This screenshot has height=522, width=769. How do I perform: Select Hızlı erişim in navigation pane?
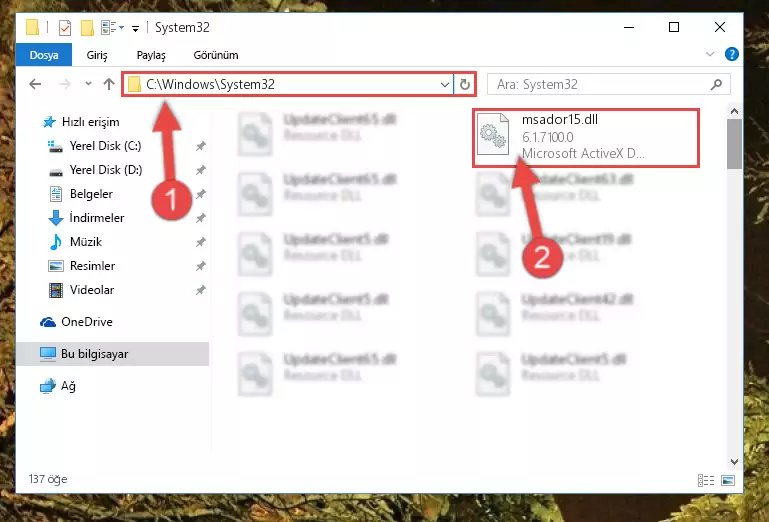click(81, 122)
